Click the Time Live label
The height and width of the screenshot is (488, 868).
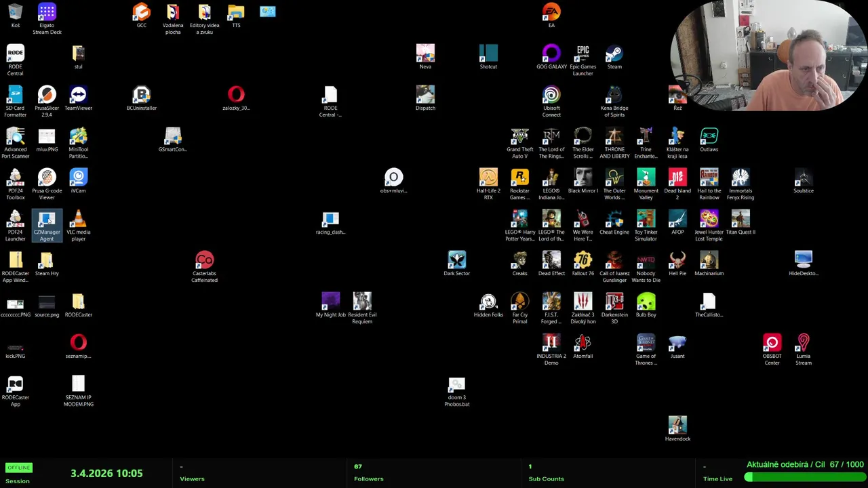click(x=717, y=479)
